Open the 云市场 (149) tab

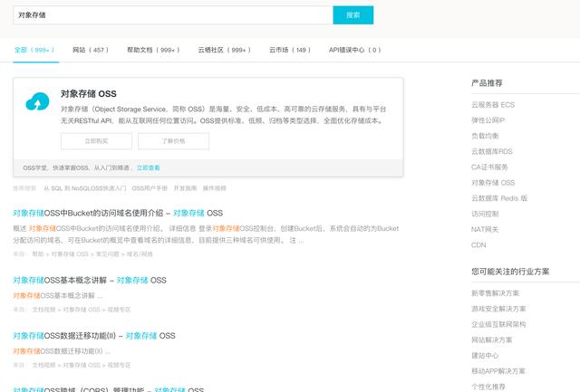click(290, 50)
